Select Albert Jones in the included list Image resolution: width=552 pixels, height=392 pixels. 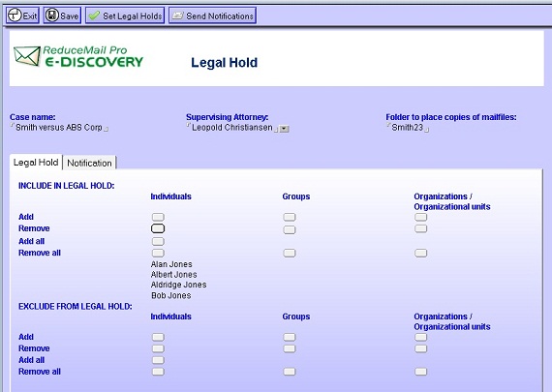(173, 275)
